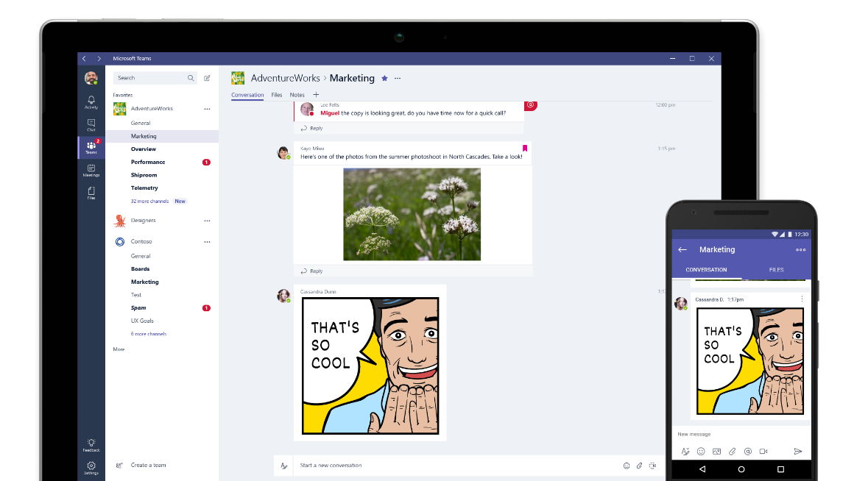
Task: Open more options for Contoso team
Action: [207, 242]
